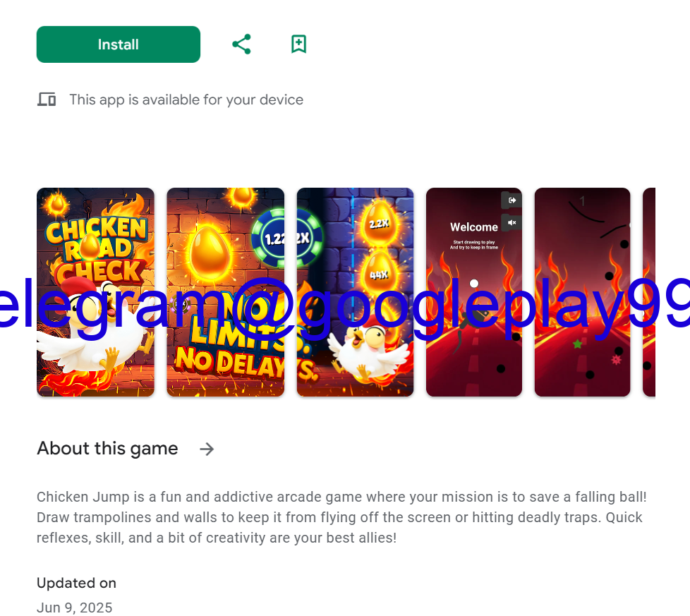Click the About this game heading

pos(107,448)
